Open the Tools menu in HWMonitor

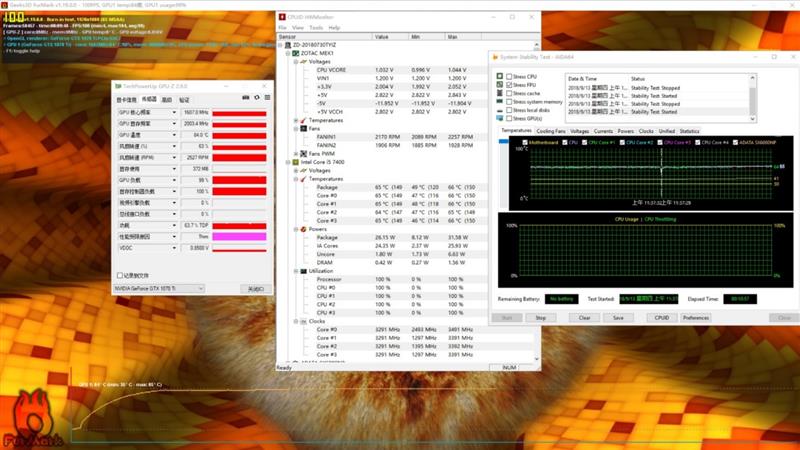(x=316, y=28)
